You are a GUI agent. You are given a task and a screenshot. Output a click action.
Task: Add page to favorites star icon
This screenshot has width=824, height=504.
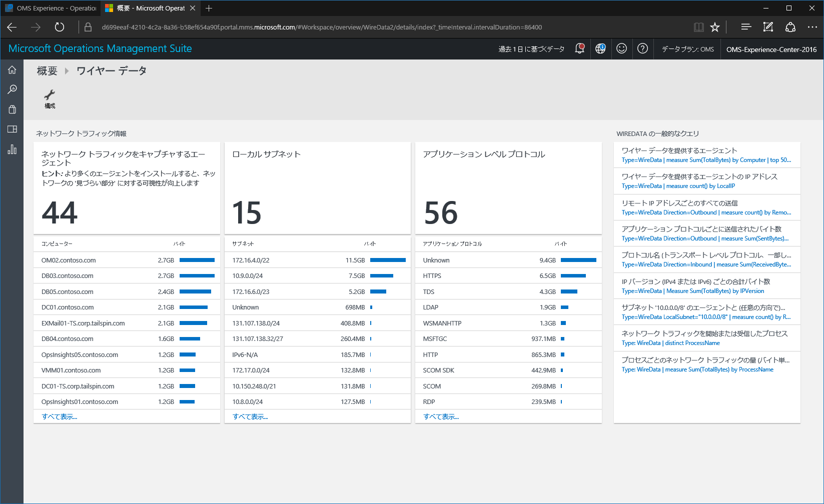[715, 27]
